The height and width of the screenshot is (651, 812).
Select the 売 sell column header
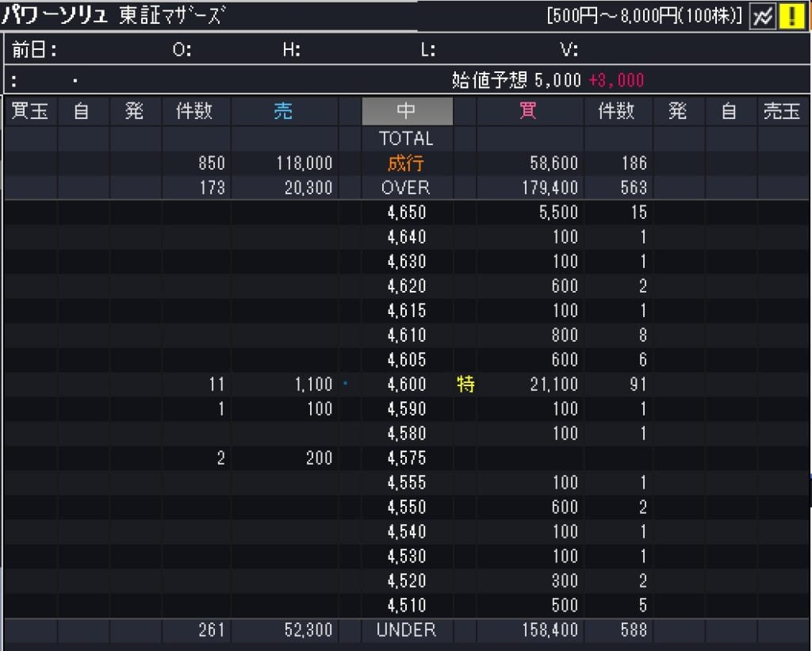[x=284, y=111]
